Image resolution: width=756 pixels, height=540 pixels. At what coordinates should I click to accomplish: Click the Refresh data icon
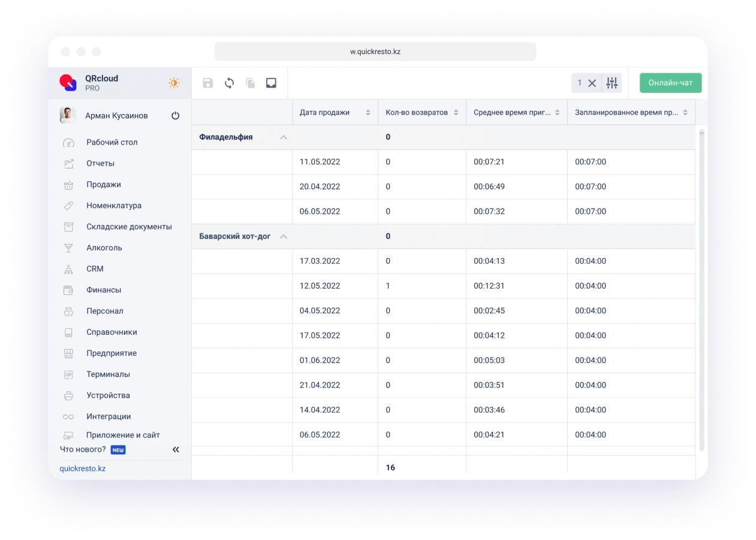coord(229,83)
